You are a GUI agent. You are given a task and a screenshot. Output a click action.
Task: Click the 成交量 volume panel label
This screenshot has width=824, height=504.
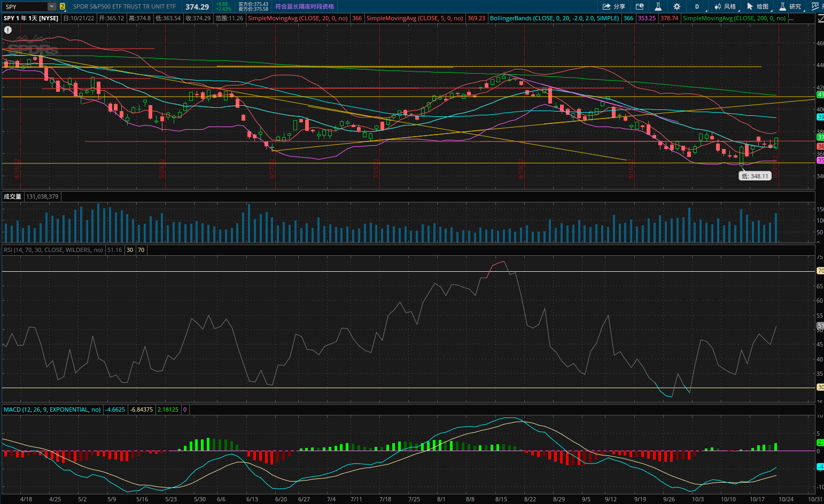(13, 196)
